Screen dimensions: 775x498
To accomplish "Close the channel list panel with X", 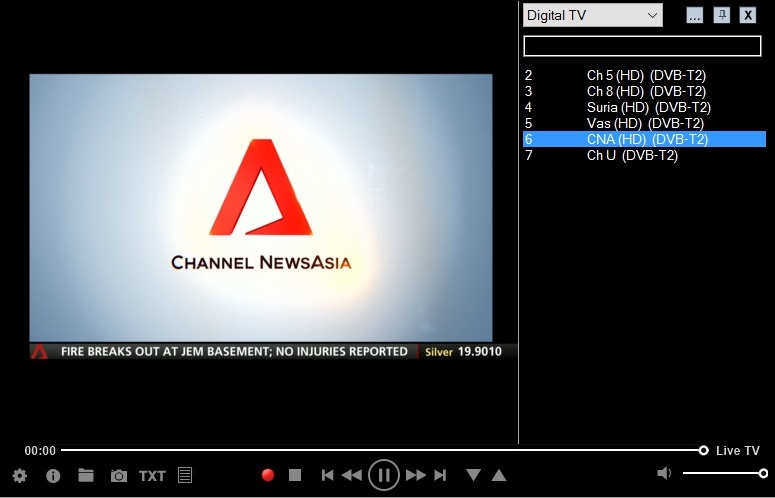I will (x=748, y=15).
